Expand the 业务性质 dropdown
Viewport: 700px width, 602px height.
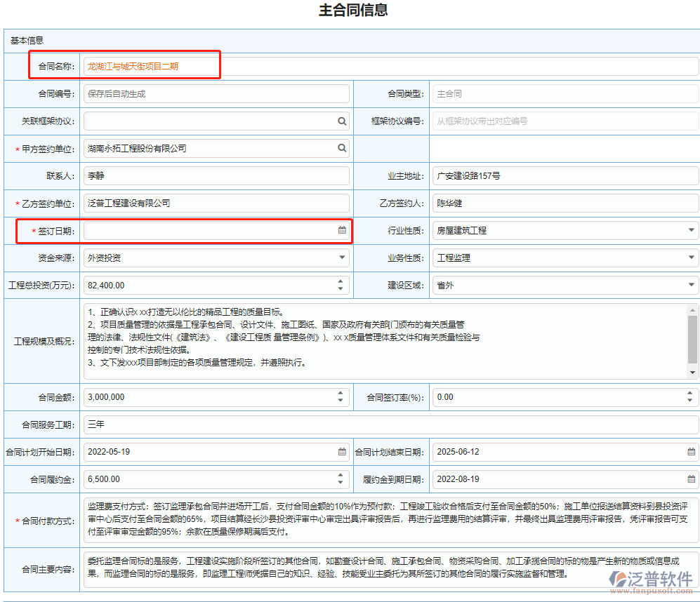point(691,257)
